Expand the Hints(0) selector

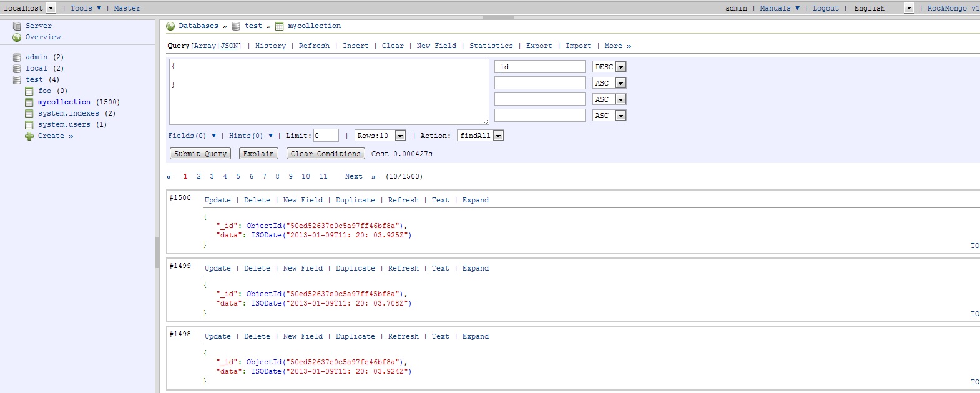click(x=251, y=136)
